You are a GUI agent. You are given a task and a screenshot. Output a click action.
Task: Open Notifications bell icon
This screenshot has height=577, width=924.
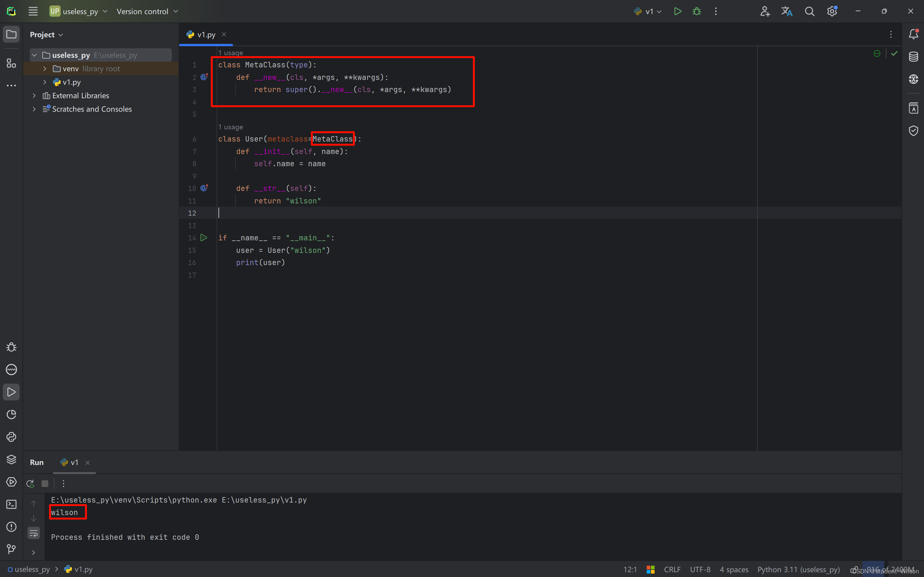(x=913, y=34)
